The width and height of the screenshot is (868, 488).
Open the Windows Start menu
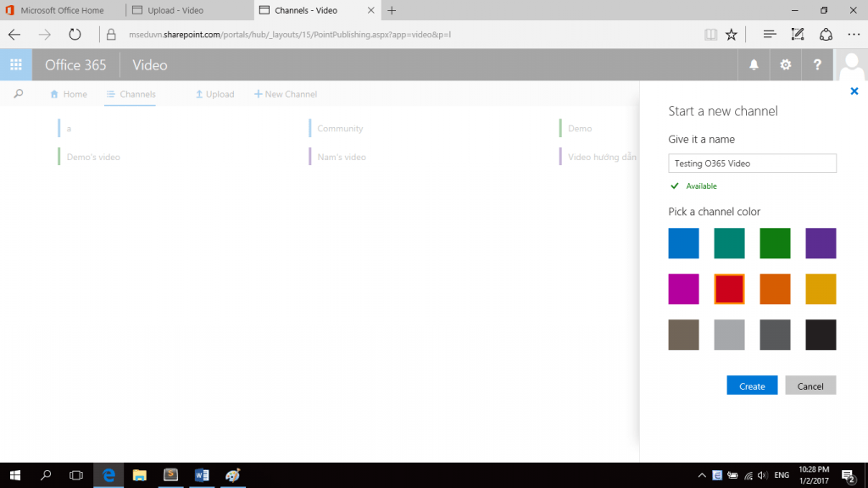point(15,475)
